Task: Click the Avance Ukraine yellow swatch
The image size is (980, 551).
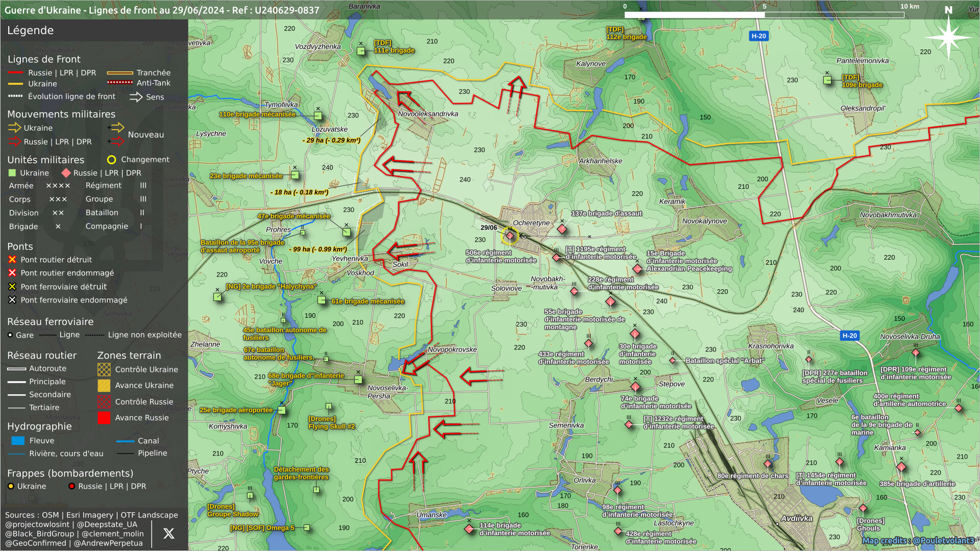Action: (104, 386)
